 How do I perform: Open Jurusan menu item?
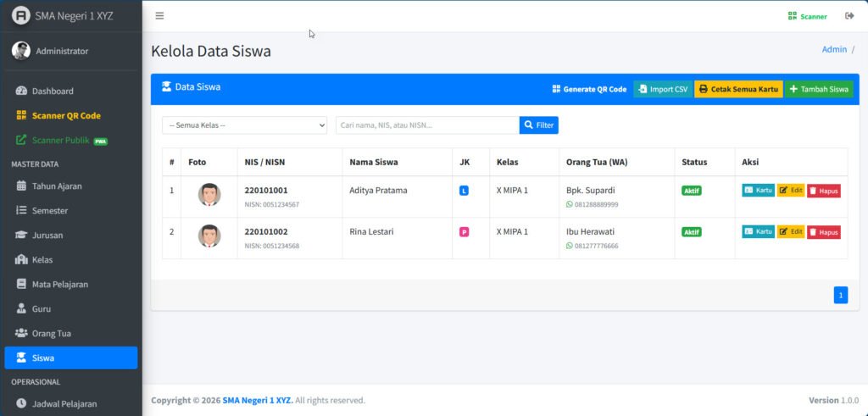(71, 235)
